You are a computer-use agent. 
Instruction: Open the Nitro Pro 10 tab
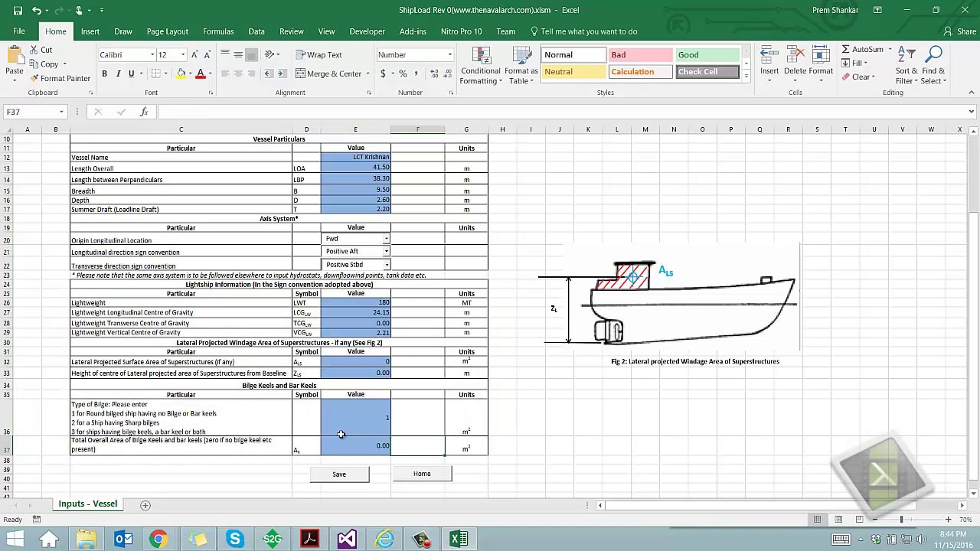tap(461, 31)
